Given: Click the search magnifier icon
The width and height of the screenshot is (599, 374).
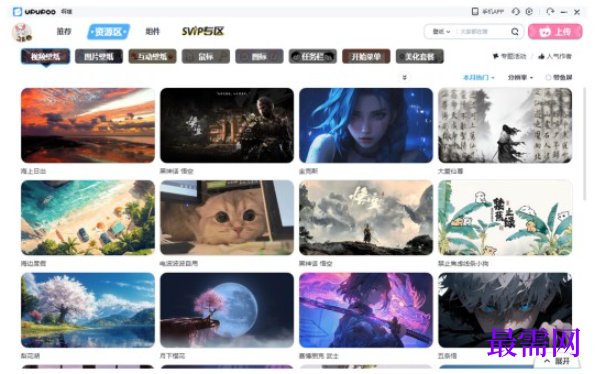Looking at the screenshot, I should pos(515,32).
